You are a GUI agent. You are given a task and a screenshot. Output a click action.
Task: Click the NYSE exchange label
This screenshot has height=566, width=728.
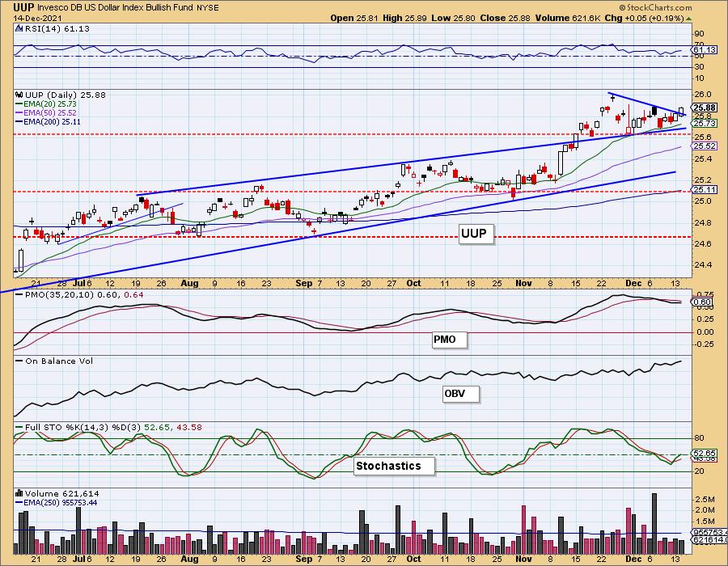pos(208,7)
